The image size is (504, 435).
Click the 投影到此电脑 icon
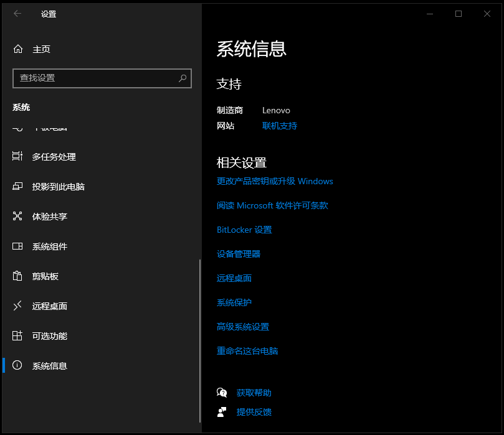tap(17, 187)
